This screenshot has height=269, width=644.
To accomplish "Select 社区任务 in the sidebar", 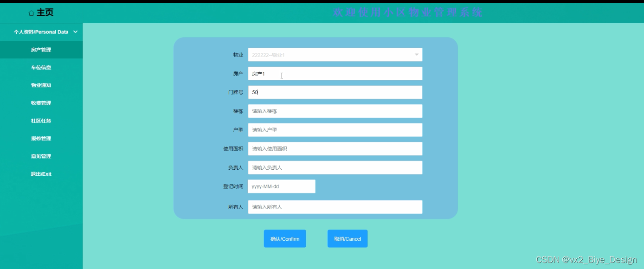I will click(x=41, y=121).
